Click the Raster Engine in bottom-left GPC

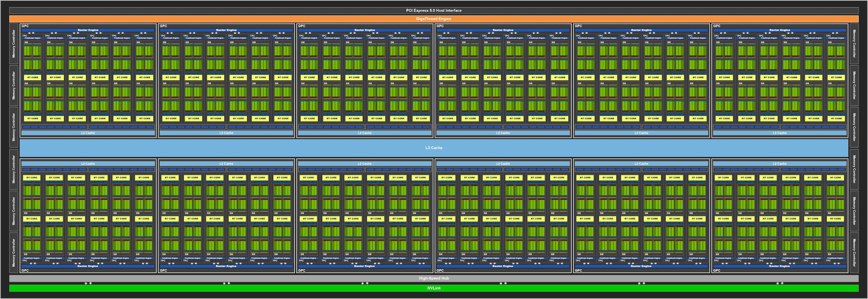(x=88, y=266)
